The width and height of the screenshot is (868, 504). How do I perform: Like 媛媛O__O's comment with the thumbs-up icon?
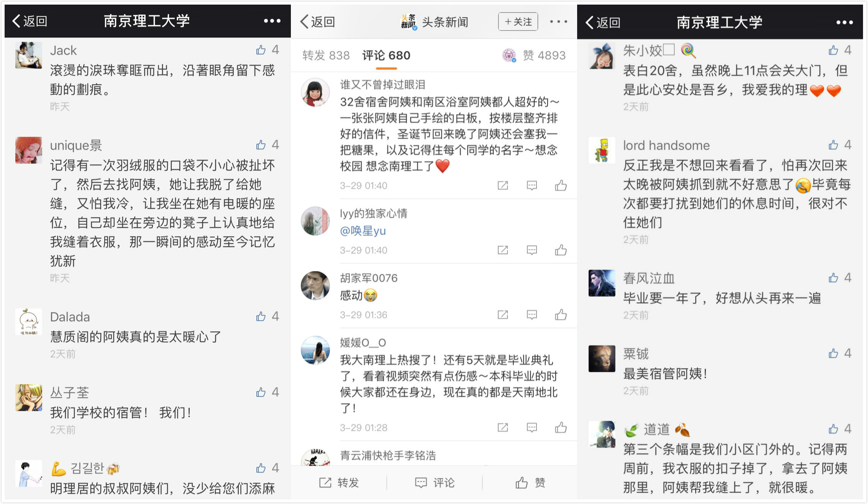click(561, 427)
